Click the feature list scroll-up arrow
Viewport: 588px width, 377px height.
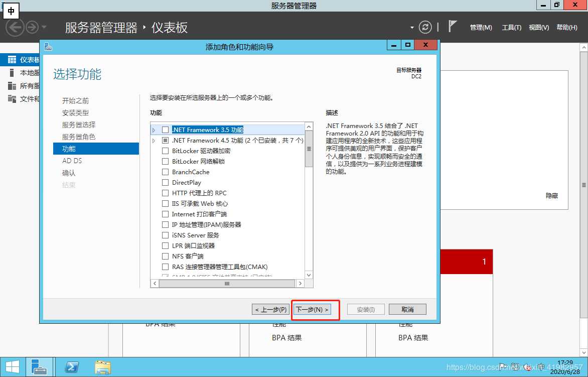tap(309, 127)
